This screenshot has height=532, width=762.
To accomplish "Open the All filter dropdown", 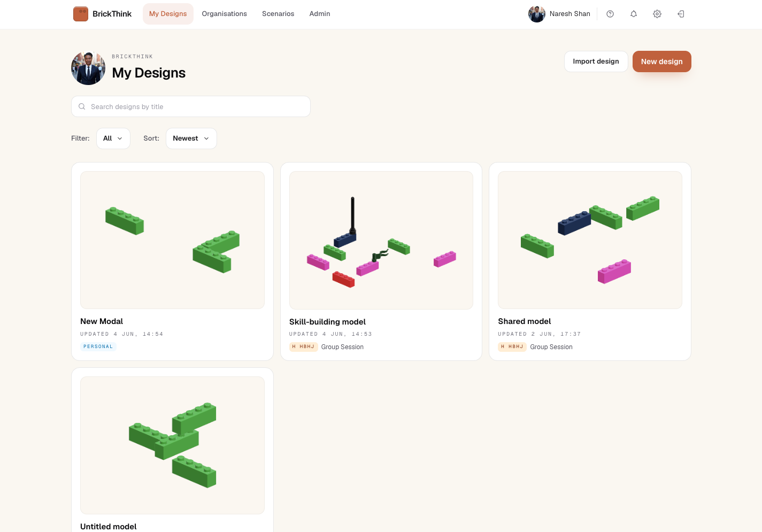I will click(x=113, y=138).
